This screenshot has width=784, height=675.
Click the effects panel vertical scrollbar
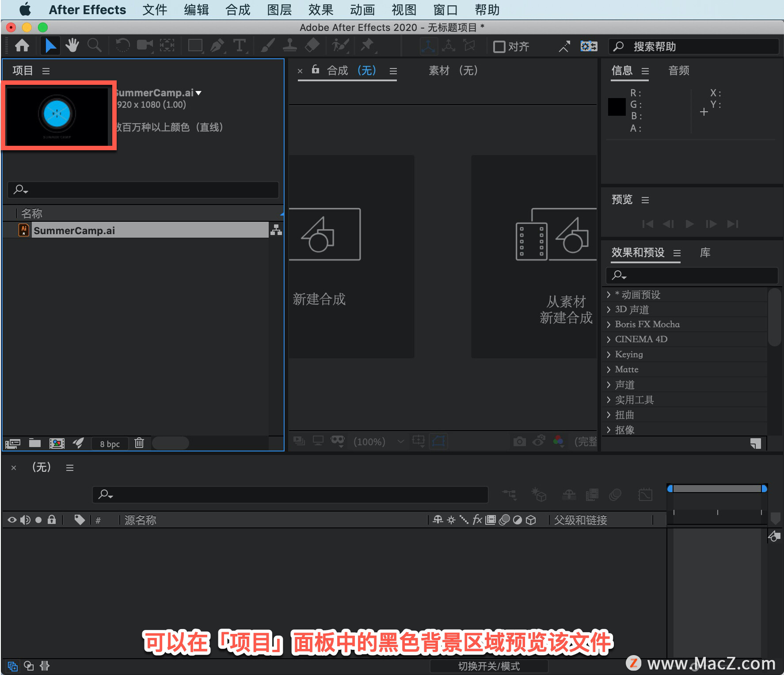coord(774,316)
